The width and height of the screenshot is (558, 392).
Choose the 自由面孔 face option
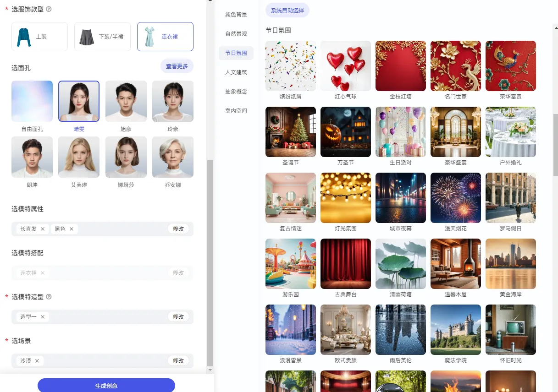pyautogui.click(x=32, y=101)
